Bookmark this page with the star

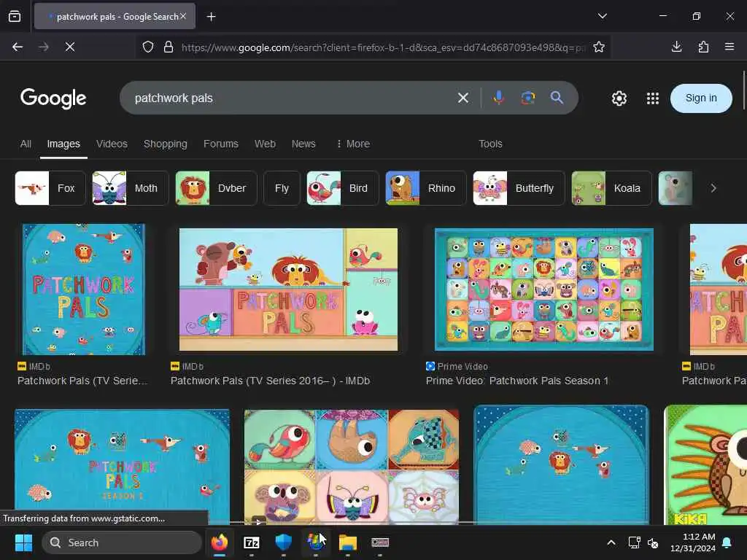tap(599, 47)
